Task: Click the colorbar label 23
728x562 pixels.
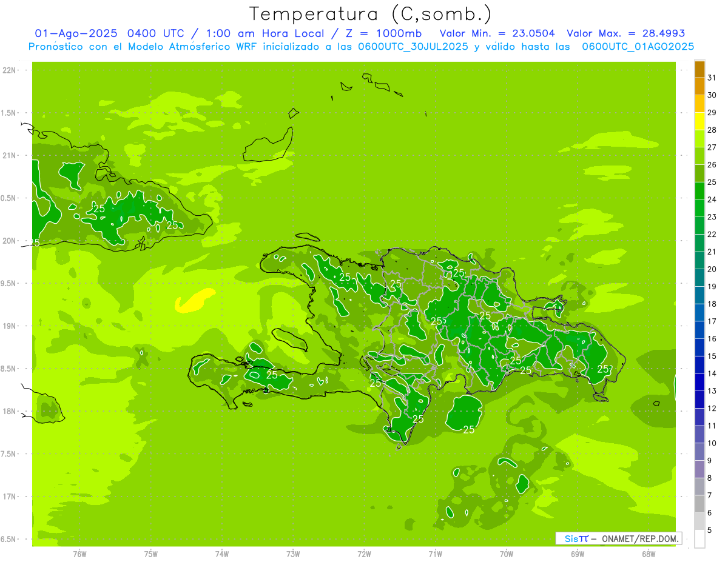Action: click(x=712, y=217)
